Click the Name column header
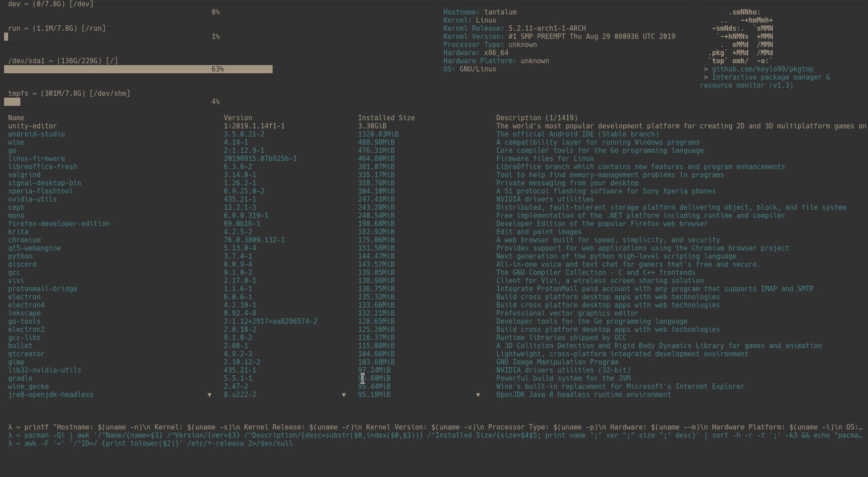 point(16,118)
